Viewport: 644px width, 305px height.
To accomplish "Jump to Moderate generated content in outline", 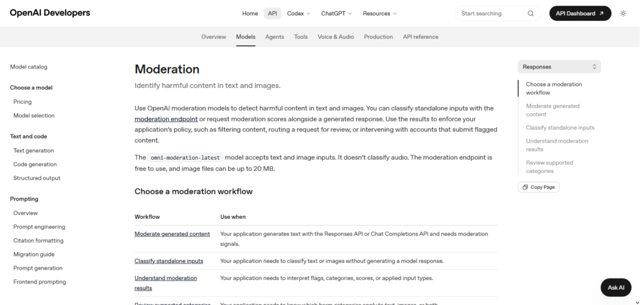I will pyautogui.click(x=552, y=110).
